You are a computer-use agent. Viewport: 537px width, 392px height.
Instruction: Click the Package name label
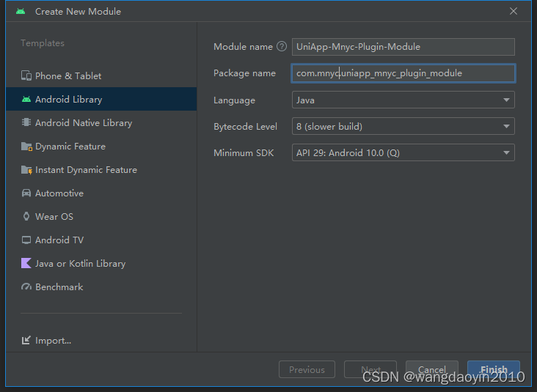244,73
